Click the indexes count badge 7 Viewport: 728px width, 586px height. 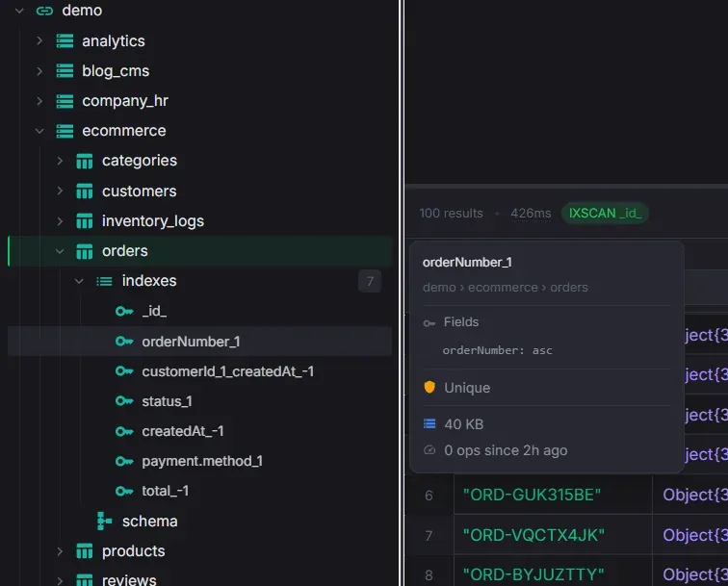[x=370, y=281]
